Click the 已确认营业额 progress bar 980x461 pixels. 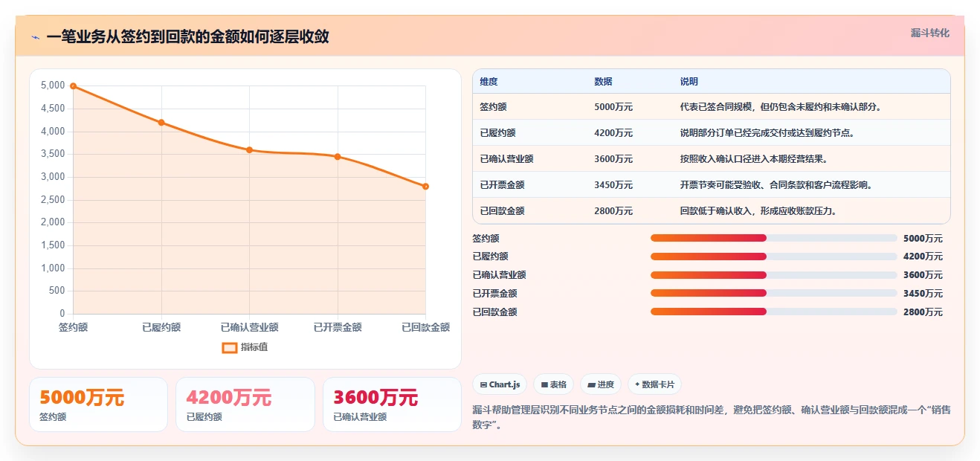[773, 275]
